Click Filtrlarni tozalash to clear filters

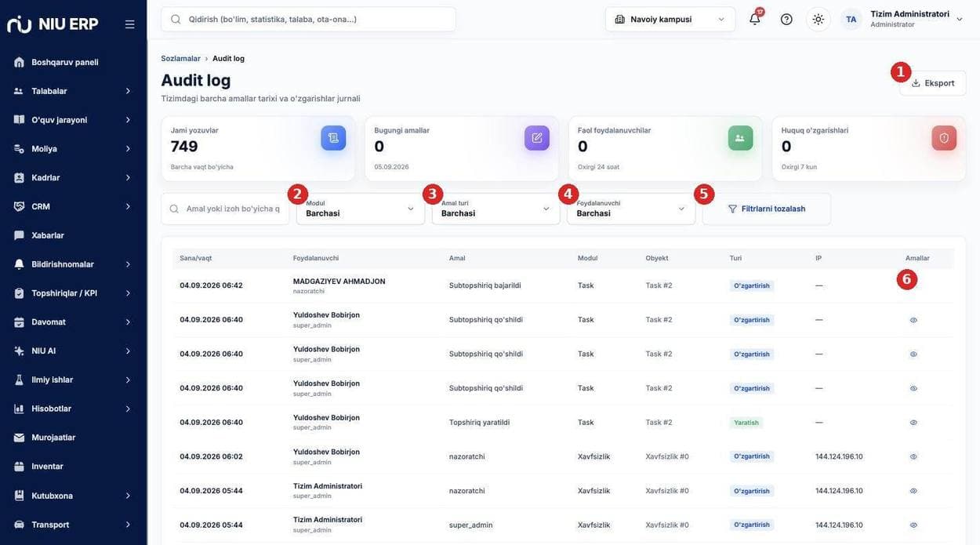767,209
